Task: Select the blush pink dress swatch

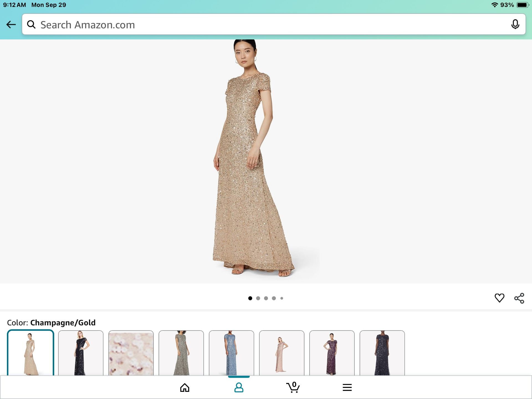Action: pos(282,353)
